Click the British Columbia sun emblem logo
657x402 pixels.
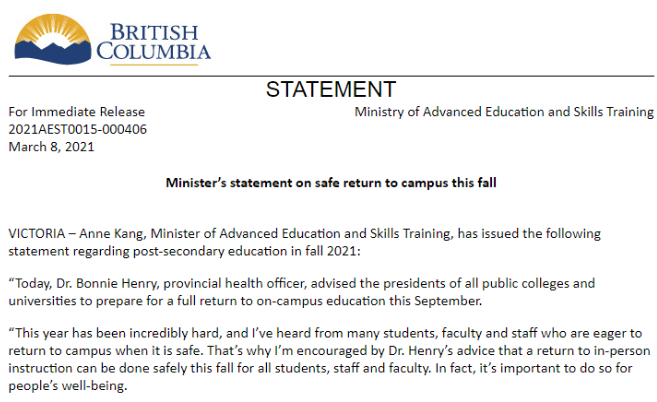pos(50,38)
